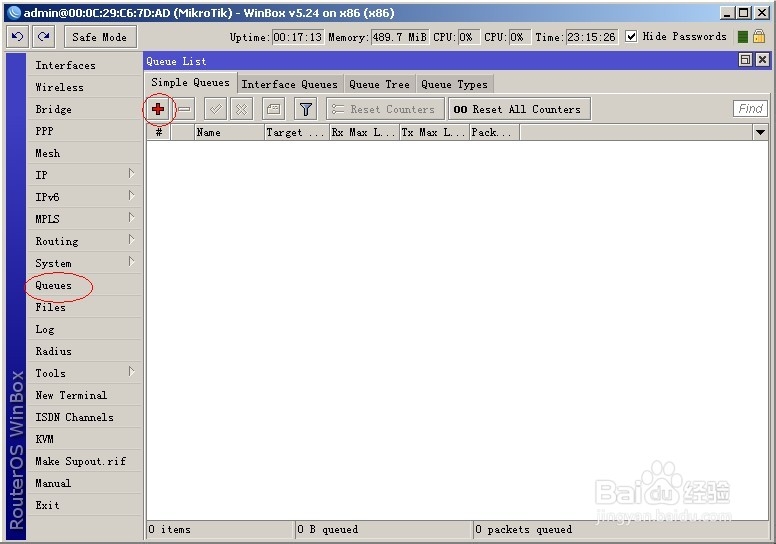Viewport: 776px width, 544px height.
Task: Open the Bridge menu item
Action: pyautogui.click(x=84, y=109)
